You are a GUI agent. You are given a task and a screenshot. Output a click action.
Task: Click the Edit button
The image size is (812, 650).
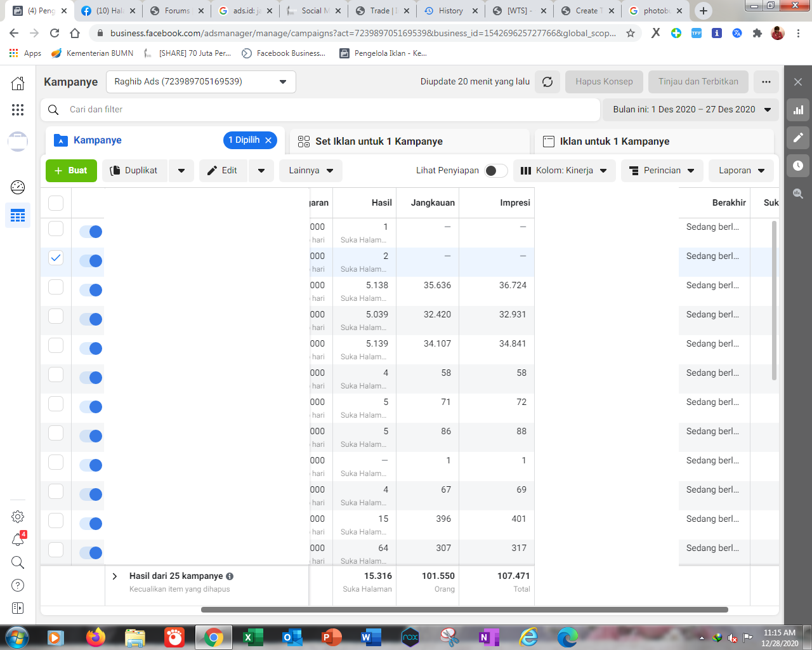pos(223,171)
